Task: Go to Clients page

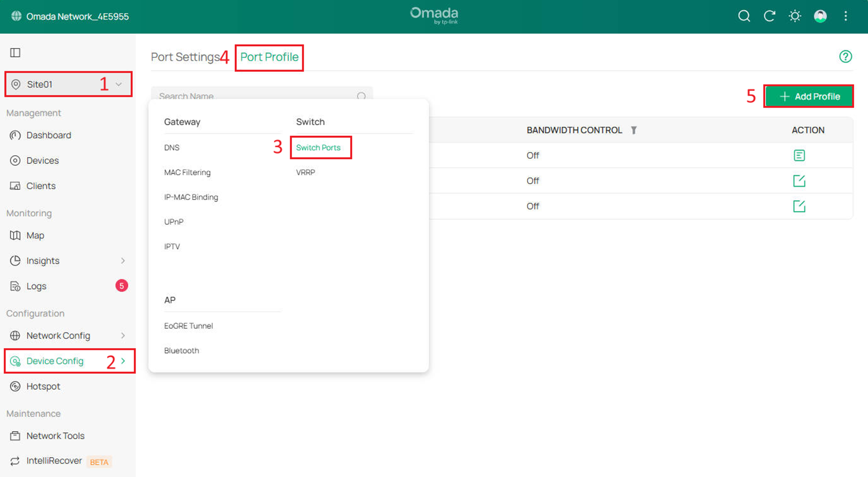Action: pyautogui.click(x=41, y=186)
